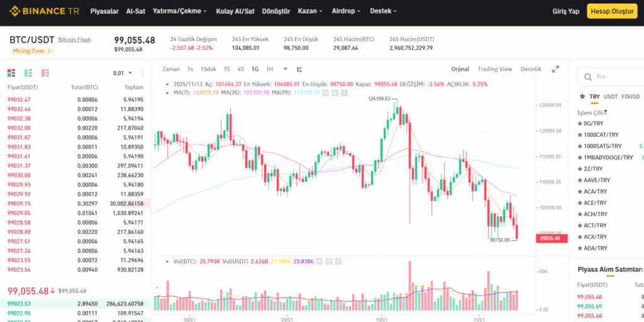Open Airdrop dropdown menu
Viewport: 644px width, 322px height.
[346, 11]
